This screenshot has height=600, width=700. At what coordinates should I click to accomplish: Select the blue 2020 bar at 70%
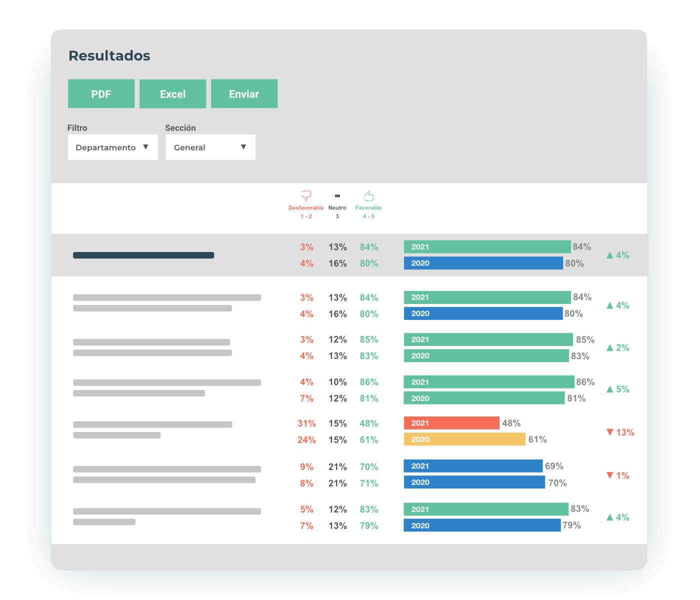(x=474, y=482)
